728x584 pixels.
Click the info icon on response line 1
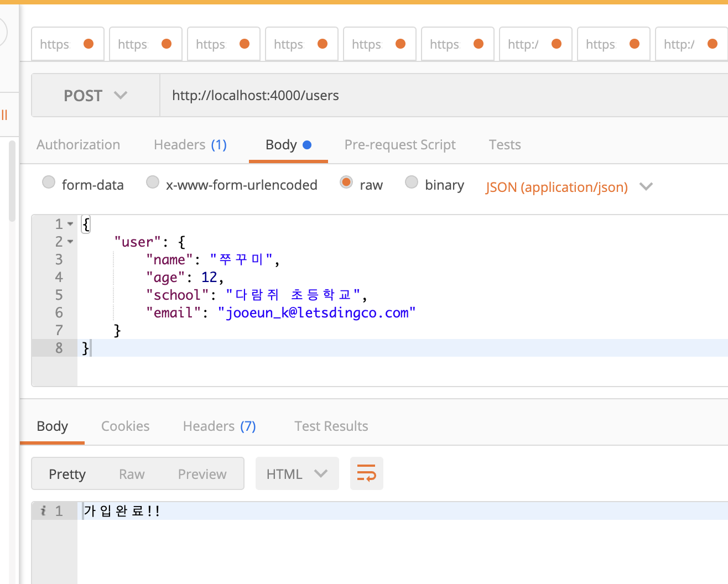43,511
